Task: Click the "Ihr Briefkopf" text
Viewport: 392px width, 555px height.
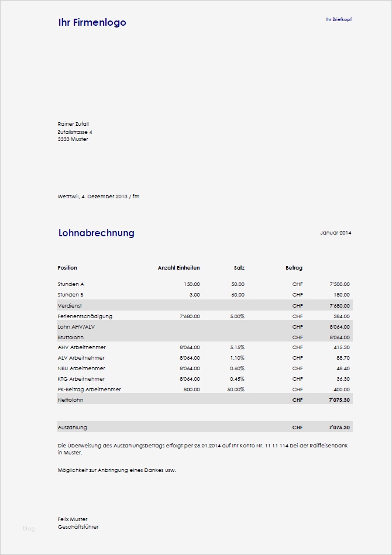Action: coord(339,20)
